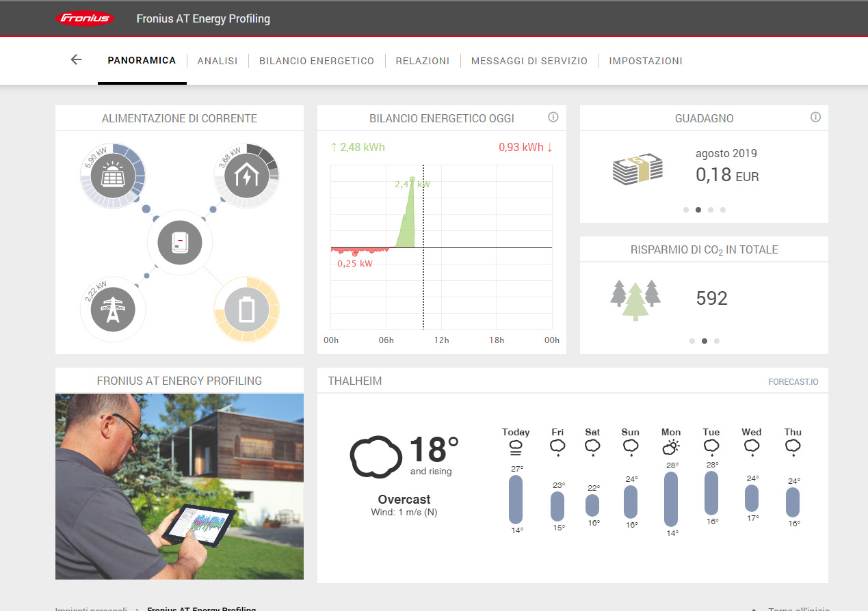Image resolution: width=868 pixels, height=611 pixels.
Task: Go to the Impostazioni tab
Action: tap(646, 61)
